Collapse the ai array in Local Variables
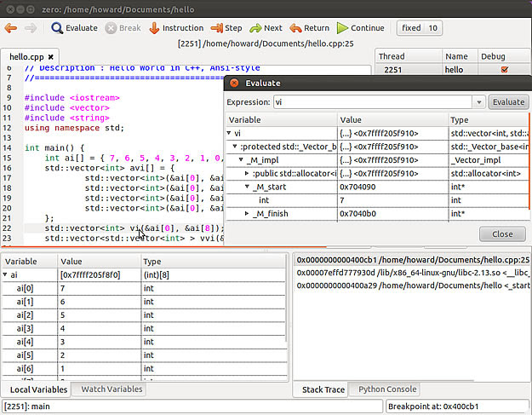This screenshot has height=415, width=532. 5,274
